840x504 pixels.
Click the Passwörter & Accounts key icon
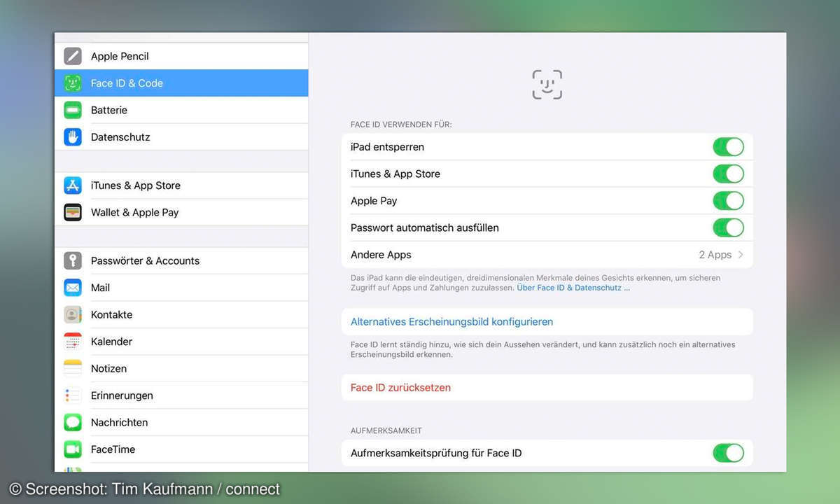point(73,260)
